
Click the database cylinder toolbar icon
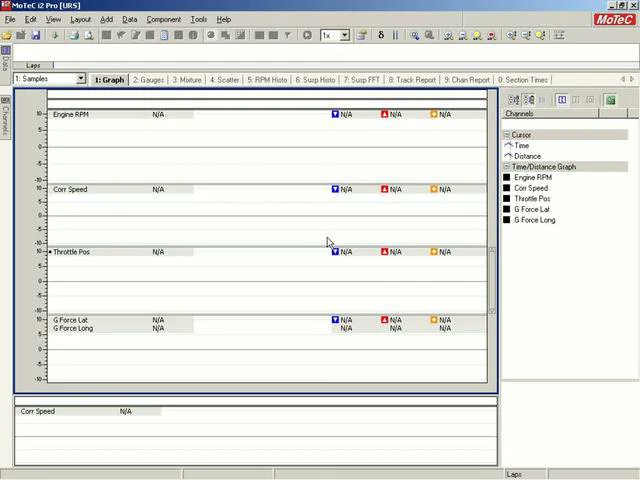tap(361, 36)
